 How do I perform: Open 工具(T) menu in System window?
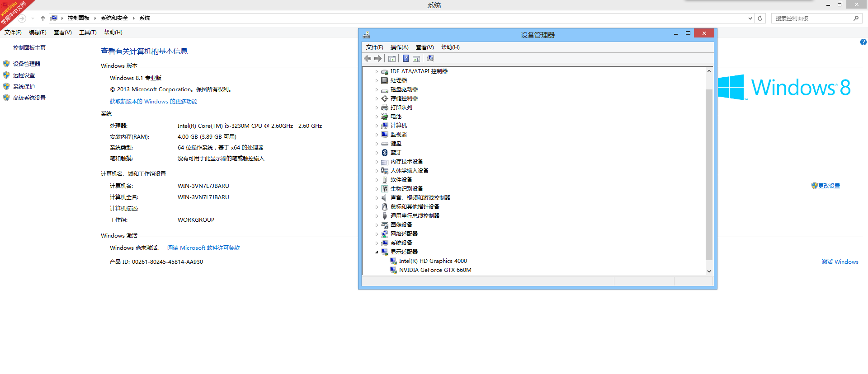click(x=88, y=33)
